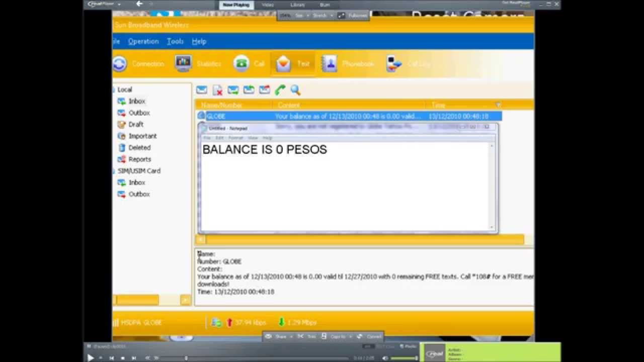Click the Fullscreen button

(353, 16)
